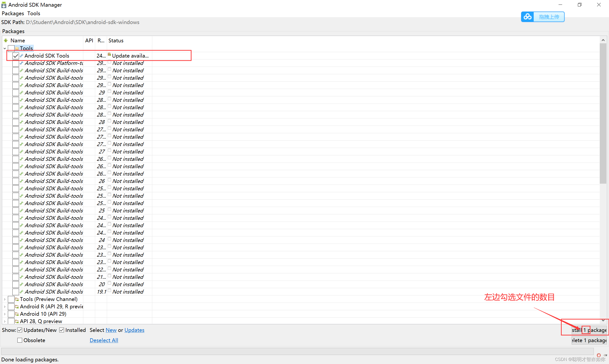This screenshot has height=364, width=609.
Task: Click the Tools (Preview Channel) folder icon
Action: pyautogui.click(x=17, y=299)
